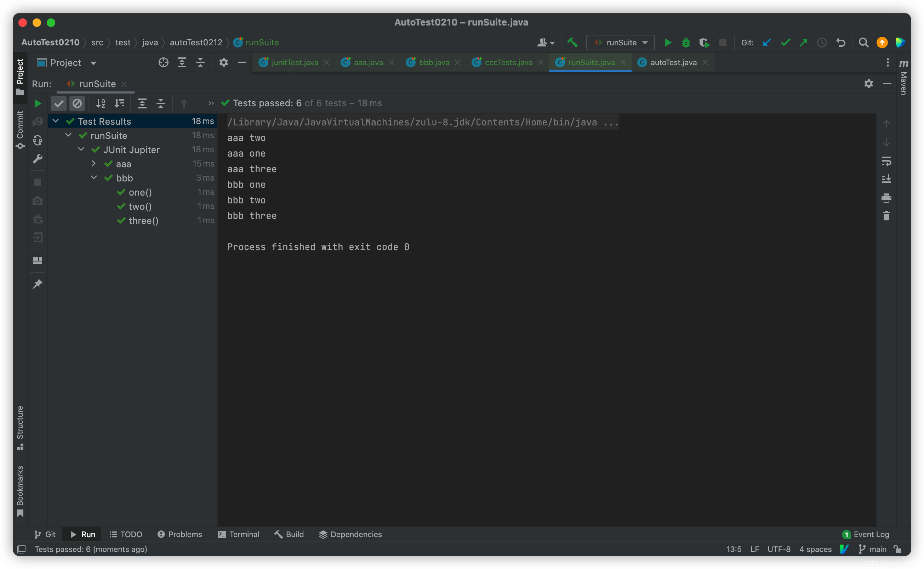Sort test results by duration

point(119,103)
